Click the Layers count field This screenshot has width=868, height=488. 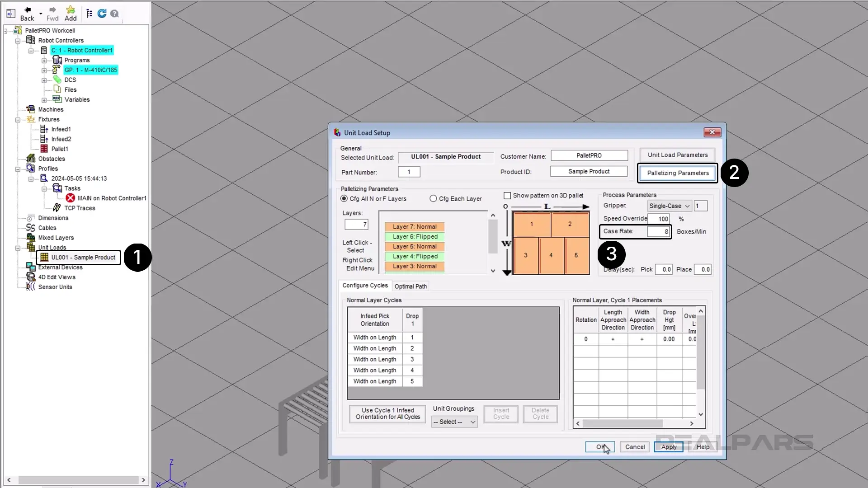tap(356, 224)
